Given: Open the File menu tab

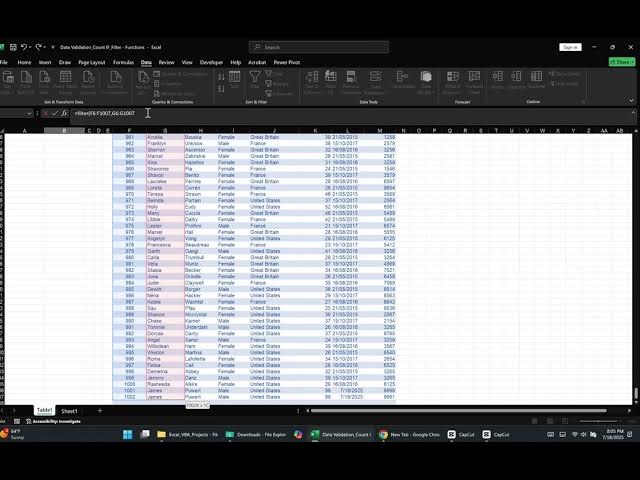Looking at the screenshot, I should (4, 62).
